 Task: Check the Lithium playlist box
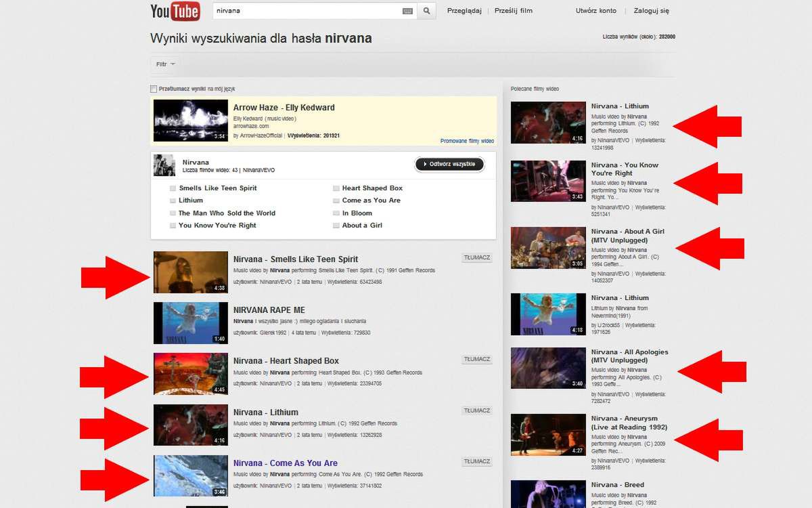click(x=173, y=200)
